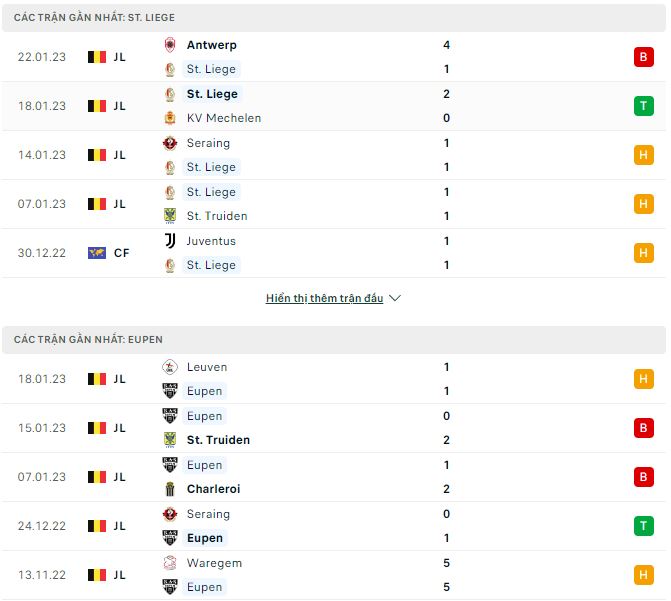
Task: Click green T badge for Seraing–Eupen match
Action: point(643,526)
